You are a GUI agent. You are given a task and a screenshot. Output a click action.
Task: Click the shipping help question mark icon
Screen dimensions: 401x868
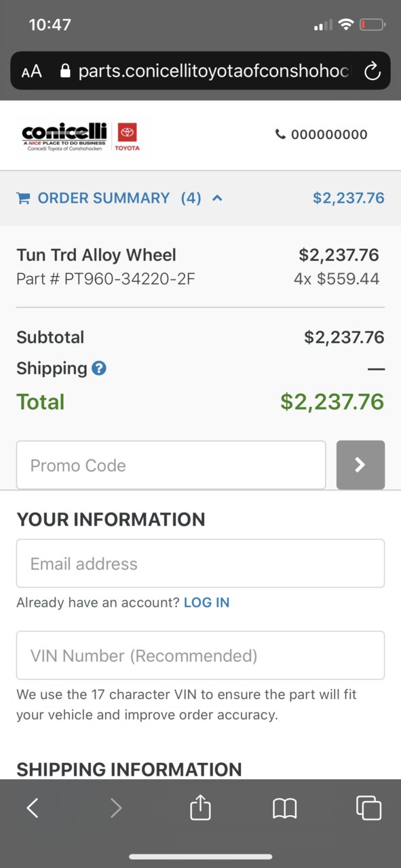point(99,369)
